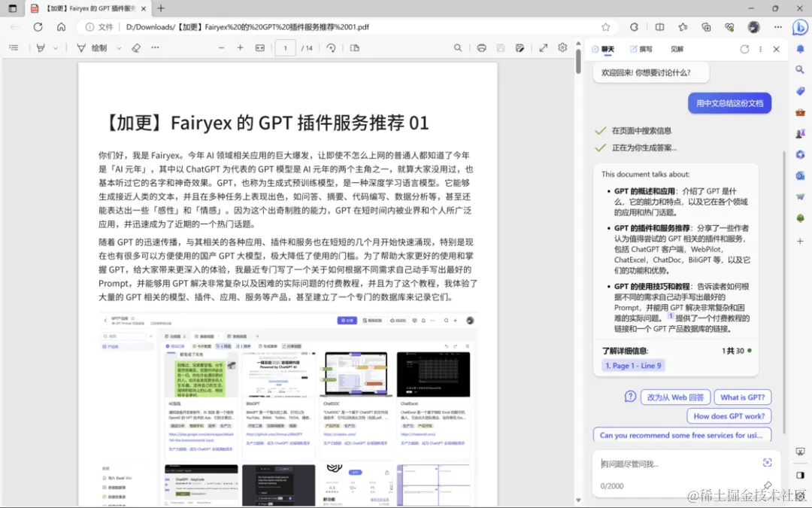Enter full screen mode for the PDF
The width and height of the screenshot is (812, 508).
pos(544,47)
